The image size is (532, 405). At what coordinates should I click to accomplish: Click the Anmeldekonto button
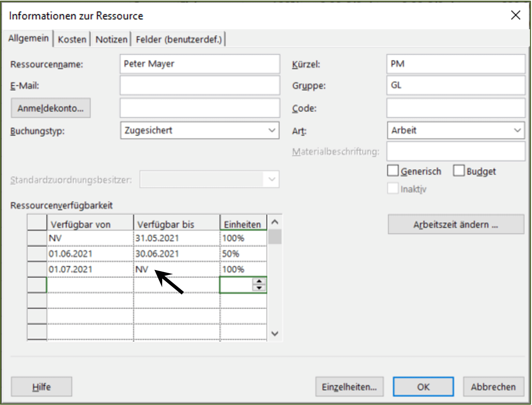(50, 108)
